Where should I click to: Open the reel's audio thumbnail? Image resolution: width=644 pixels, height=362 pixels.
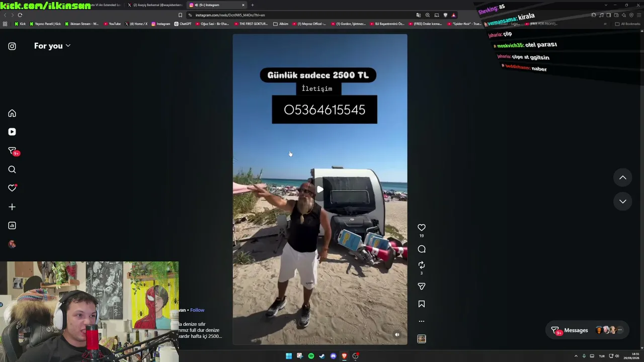pos(422,339)
